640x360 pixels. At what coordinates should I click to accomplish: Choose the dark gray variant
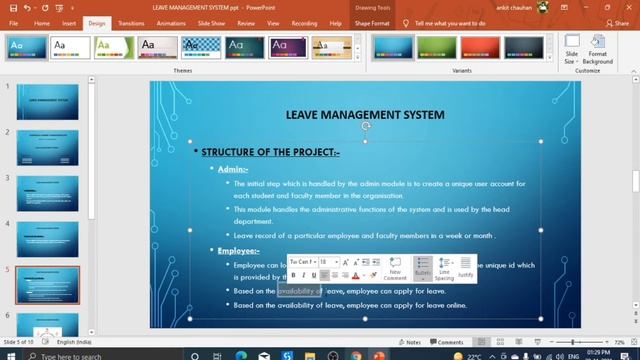pos(524,48)
